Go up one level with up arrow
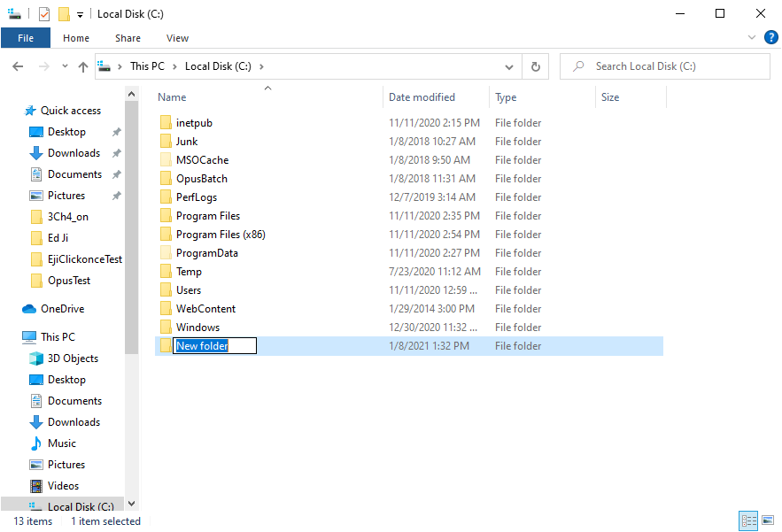Image resolution: width=782 pixels, height=532 pixels. point(82,66)
